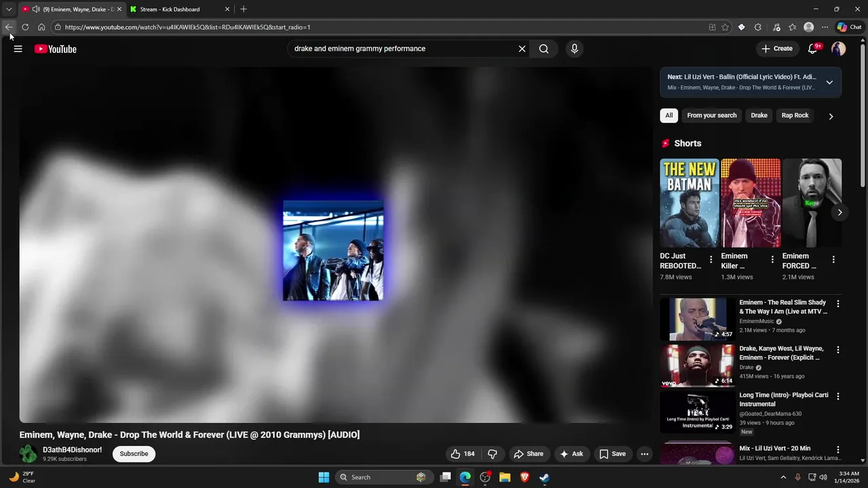Viewport: 868px width, 488px height.
Task: Open options for Long Time (Intro) video
Action: [x=838, y=396]
